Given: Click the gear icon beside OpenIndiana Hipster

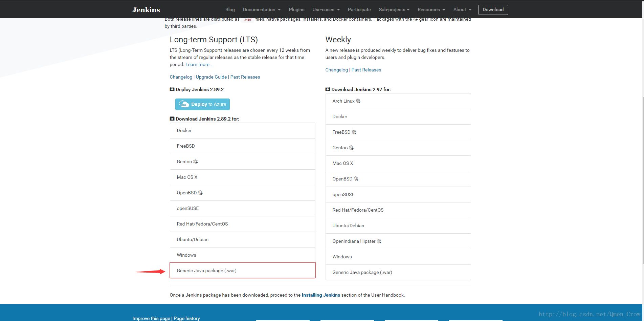Looking at the screenshot, I should click(x=379, y=241).
